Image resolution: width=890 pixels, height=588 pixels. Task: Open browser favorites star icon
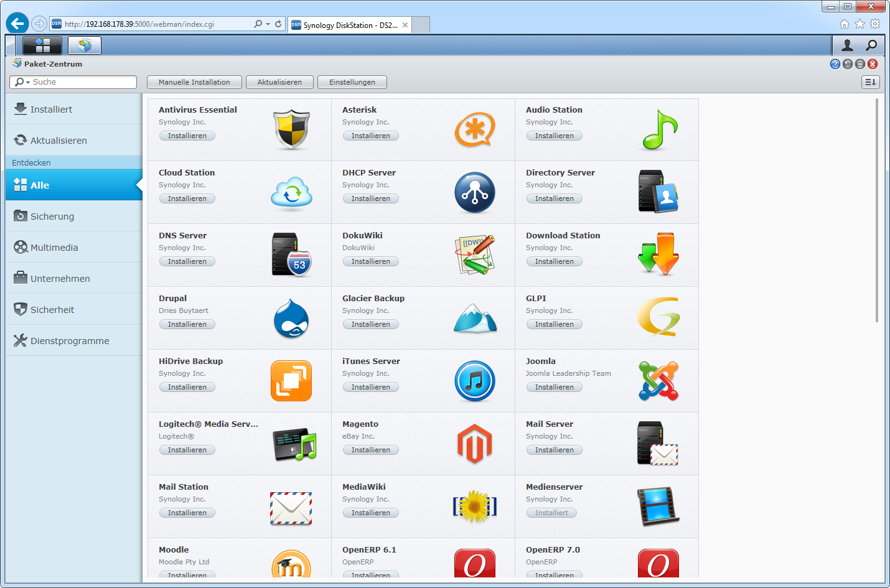(860, 24)
